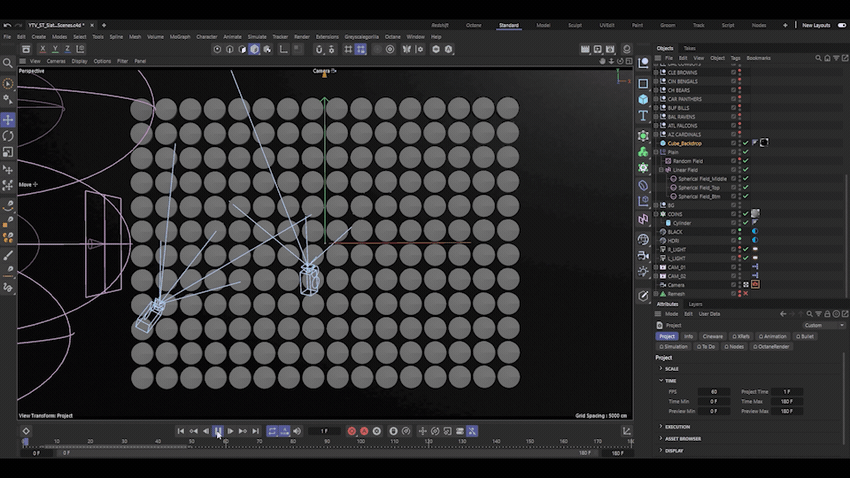This screenshot has width=850, height=478.
Task: Pause playback in the timeline
Action: coord(217,431)
